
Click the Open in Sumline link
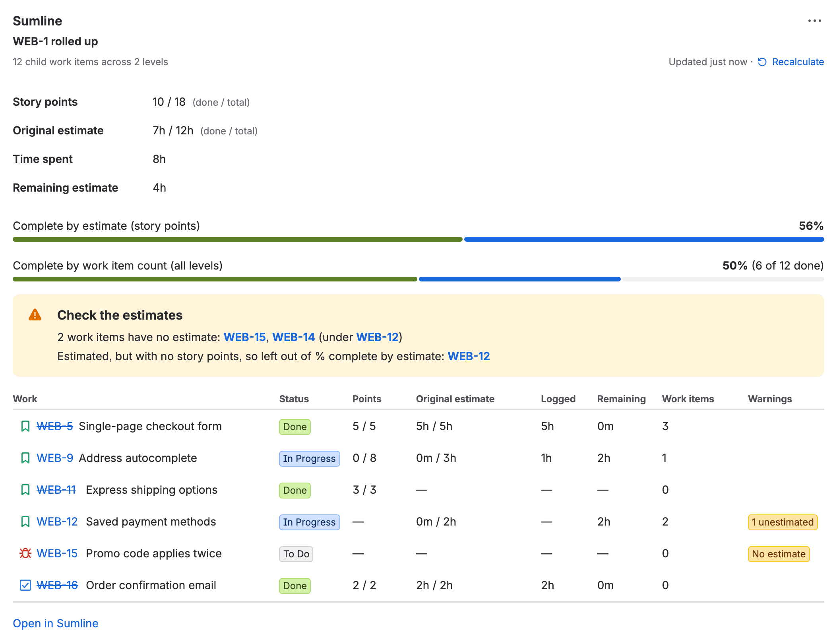pyautogui.click(x=56, y=623)
